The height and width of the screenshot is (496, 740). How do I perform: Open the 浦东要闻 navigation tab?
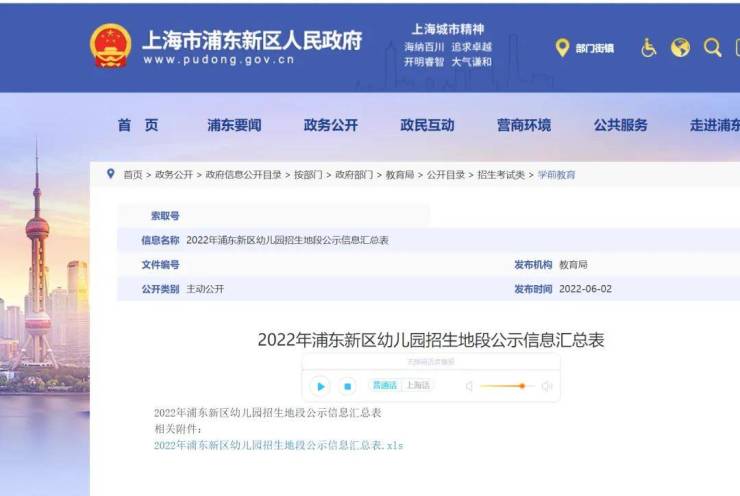point(234,125)
